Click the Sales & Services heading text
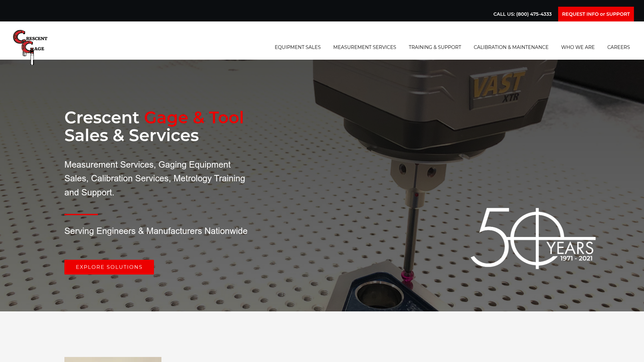This screenshot has height=362, width=644. point(131,135)
